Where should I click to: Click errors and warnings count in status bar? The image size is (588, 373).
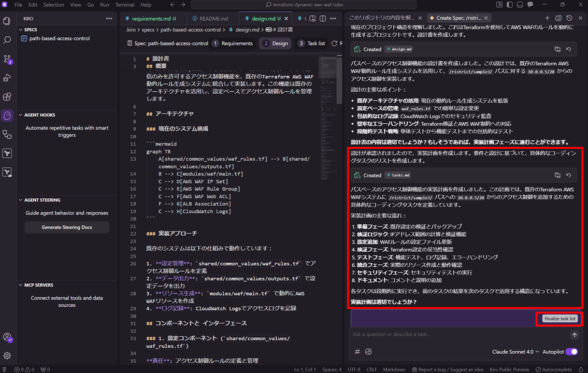pos(24,369)
